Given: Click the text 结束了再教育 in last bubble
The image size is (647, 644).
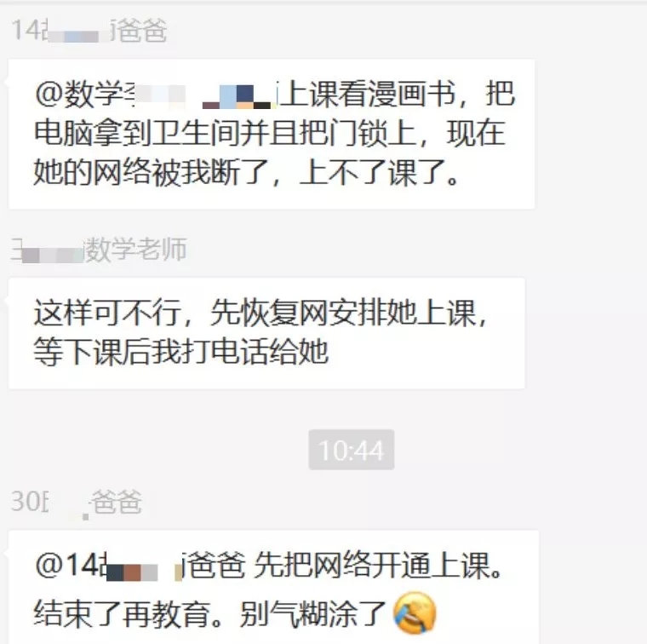Looking at the screenshot, I should (x=122, y=614).
